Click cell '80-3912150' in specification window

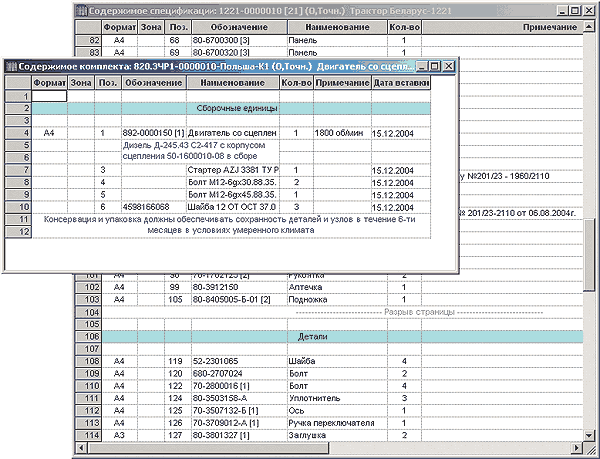(x=239, y=287)
